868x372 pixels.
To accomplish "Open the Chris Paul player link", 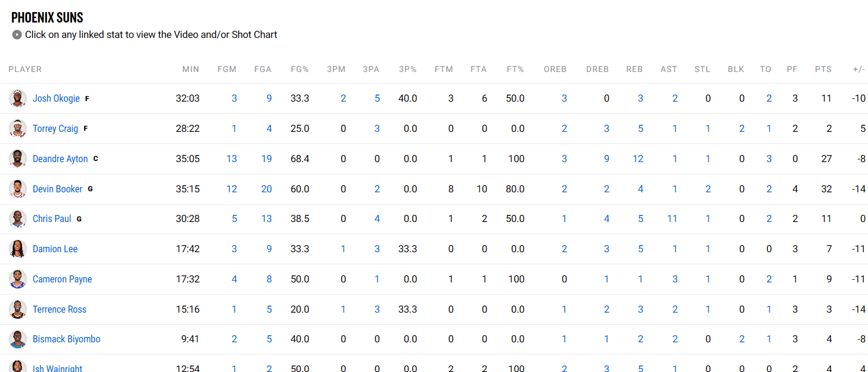I will (52, 219).
